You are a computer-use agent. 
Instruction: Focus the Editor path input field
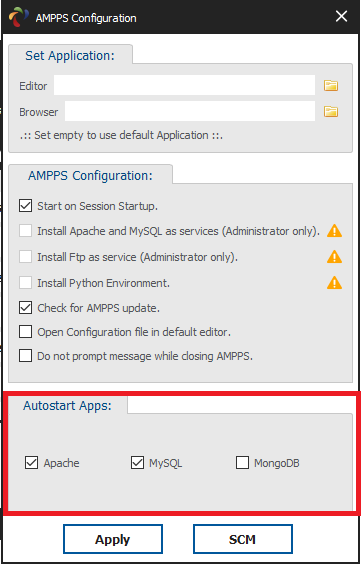(x=184, y=85)
